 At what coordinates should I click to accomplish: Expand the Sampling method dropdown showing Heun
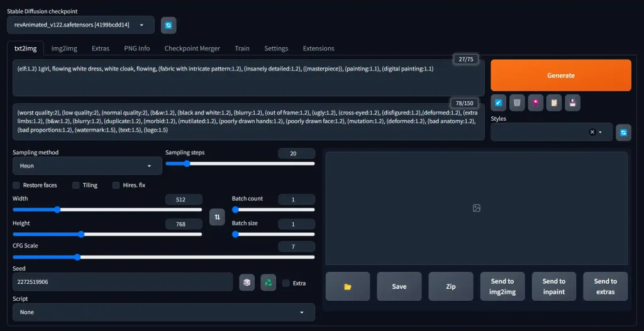click(x=87, y=166)
